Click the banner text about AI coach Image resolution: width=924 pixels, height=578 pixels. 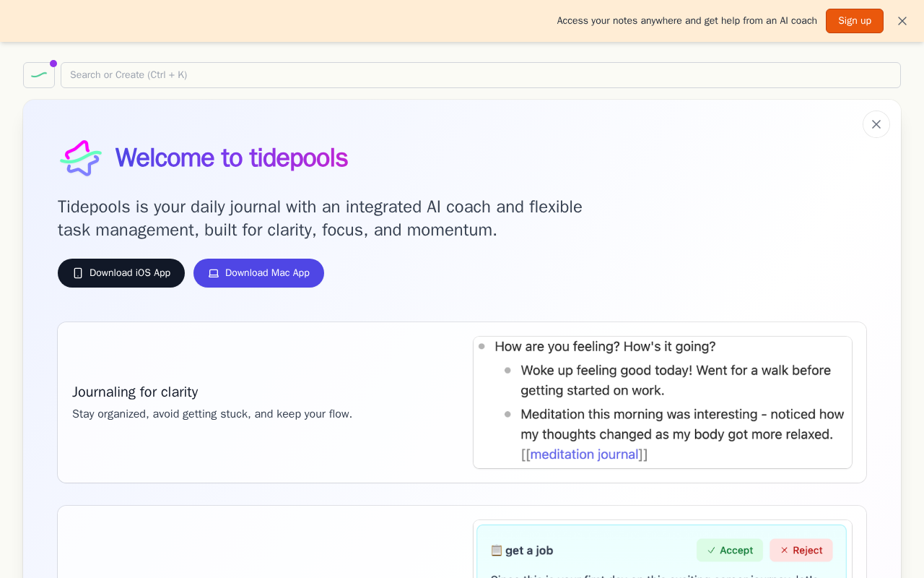point(687,21)
